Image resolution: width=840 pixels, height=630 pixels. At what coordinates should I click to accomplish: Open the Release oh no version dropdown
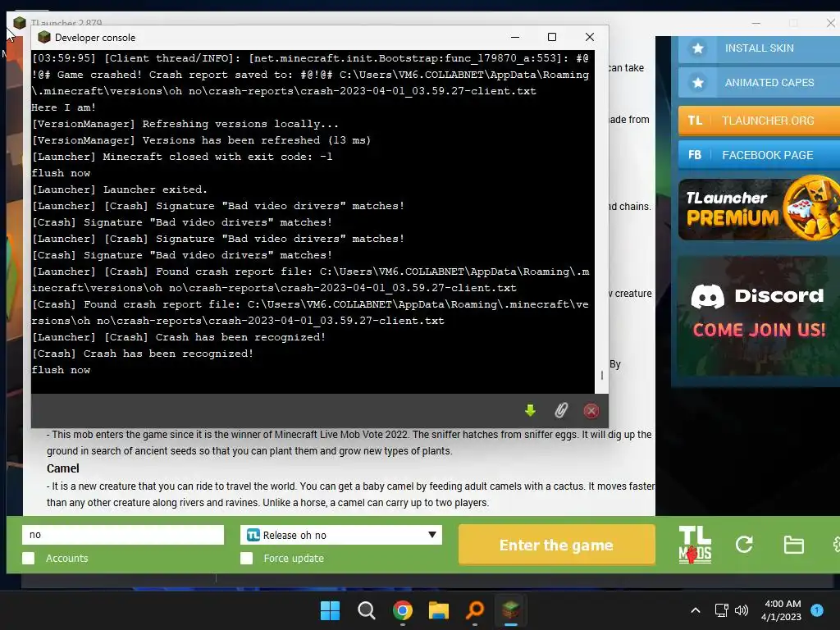[341, 535]
